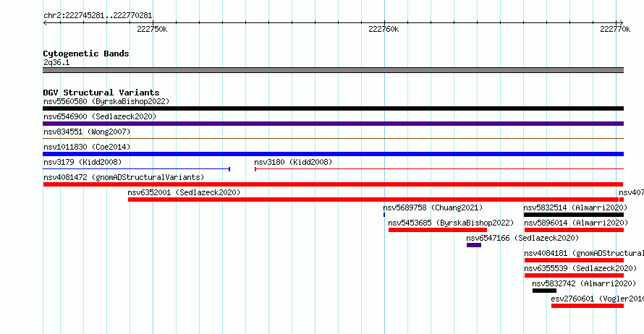The width and height of the screenshot is (644, 334).
Task: Open the nsv6546900 (Sedlazeck2020) label
Action: click(100, 116)
